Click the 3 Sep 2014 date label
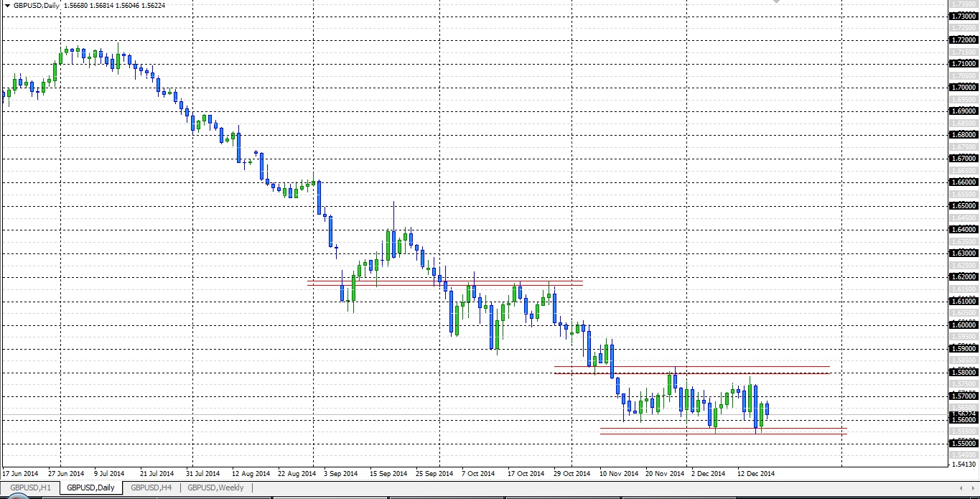This screenshot has height=499, width=980. pos(340,474)
